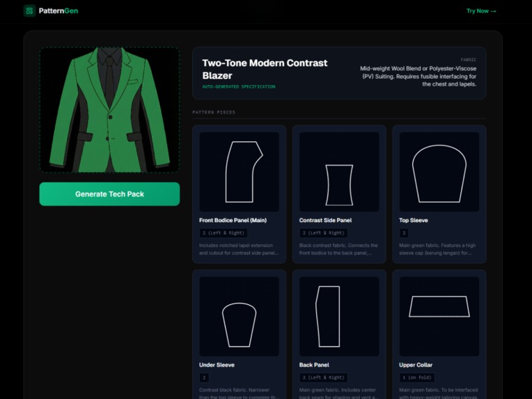The height and width of the screenshot is (399, 532).
Task: Click the Under Sleeve quantity badge '2'
Action: pos(204,377)
